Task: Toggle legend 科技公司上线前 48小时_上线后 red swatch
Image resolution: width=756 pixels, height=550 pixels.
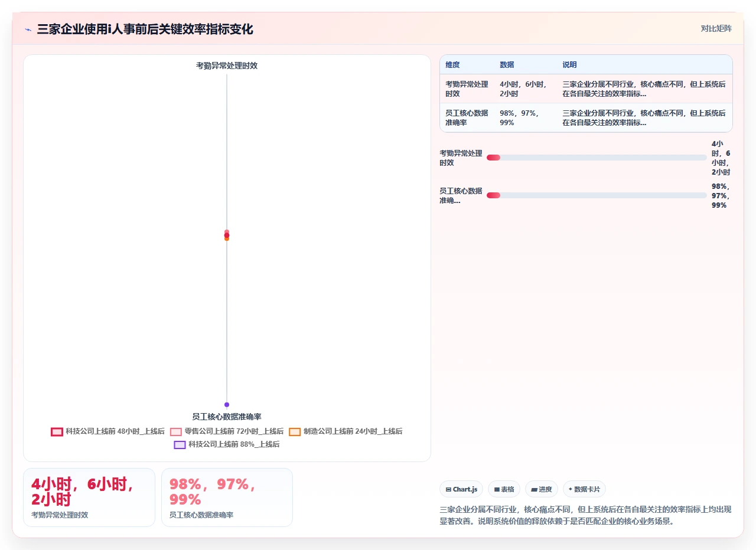Action: coord(57,431)
